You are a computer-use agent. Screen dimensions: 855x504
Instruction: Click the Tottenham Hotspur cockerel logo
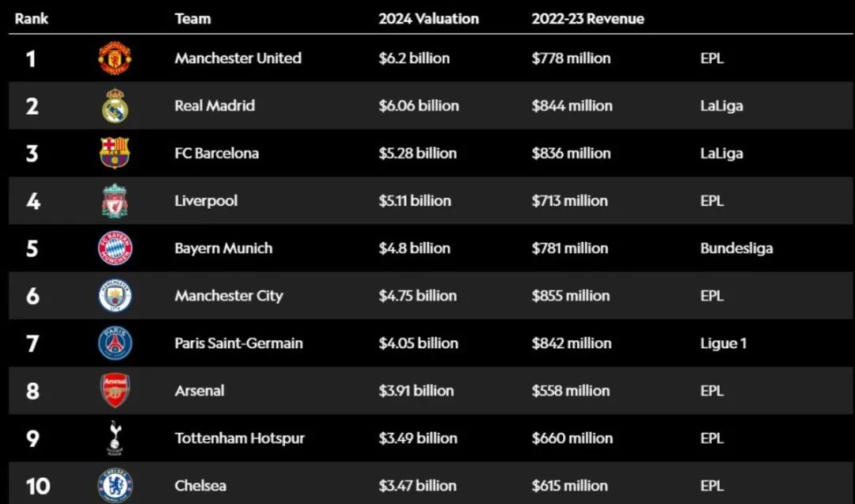coord(115,438)
